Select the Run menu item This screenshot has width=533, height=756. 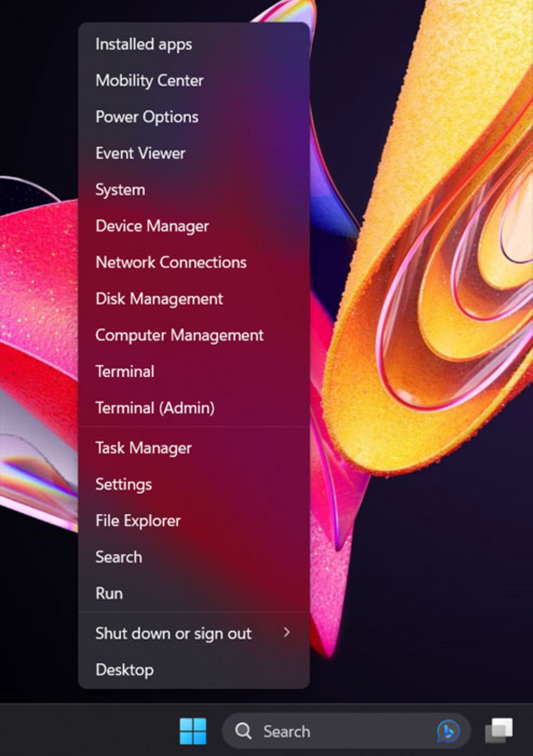109,593
